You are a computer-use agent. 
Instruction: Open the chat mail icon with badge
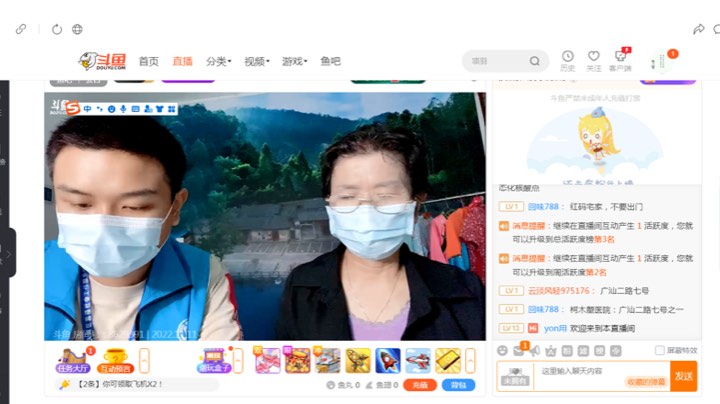point(519,350)
